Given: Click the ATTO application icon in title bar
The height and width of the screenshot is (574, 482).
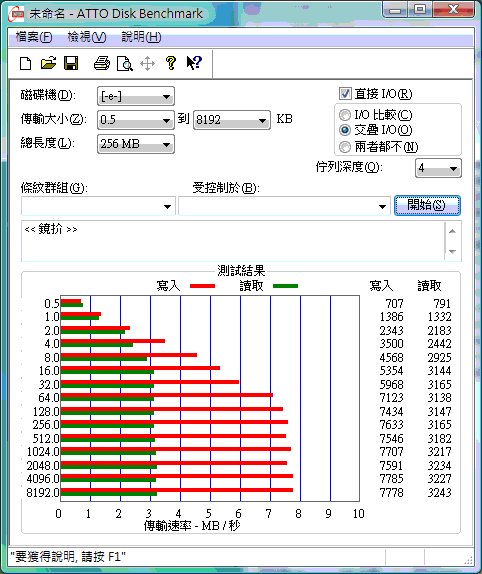Looking at the screenshot, I should [x=16, y=14].
